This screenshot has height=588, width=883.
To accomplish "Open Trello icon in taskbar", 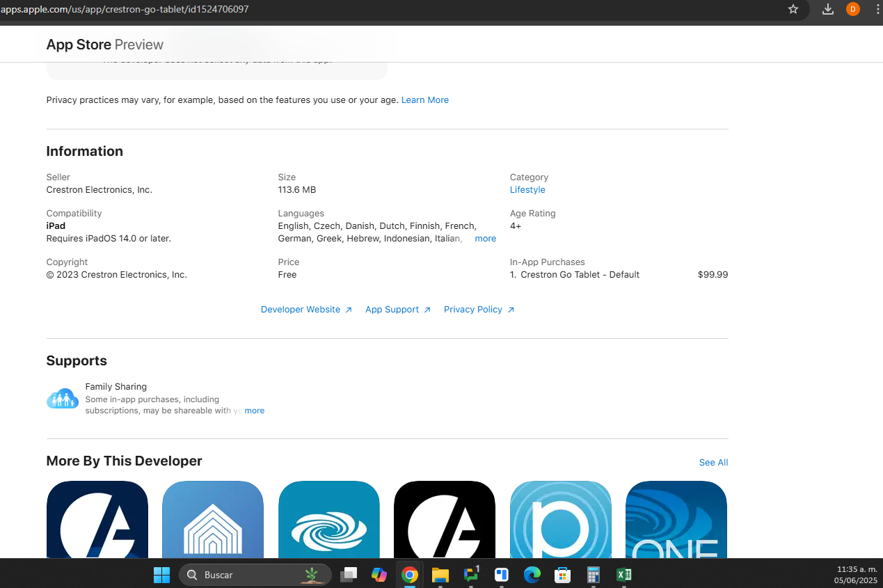I will point(502,575).
